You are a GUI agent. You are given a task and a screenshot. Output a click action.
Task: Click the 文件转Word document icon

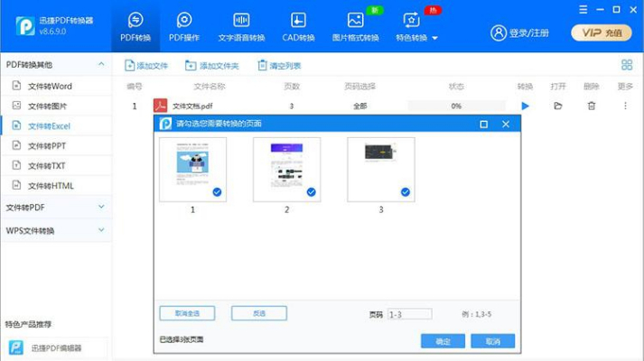pos(16,86)
